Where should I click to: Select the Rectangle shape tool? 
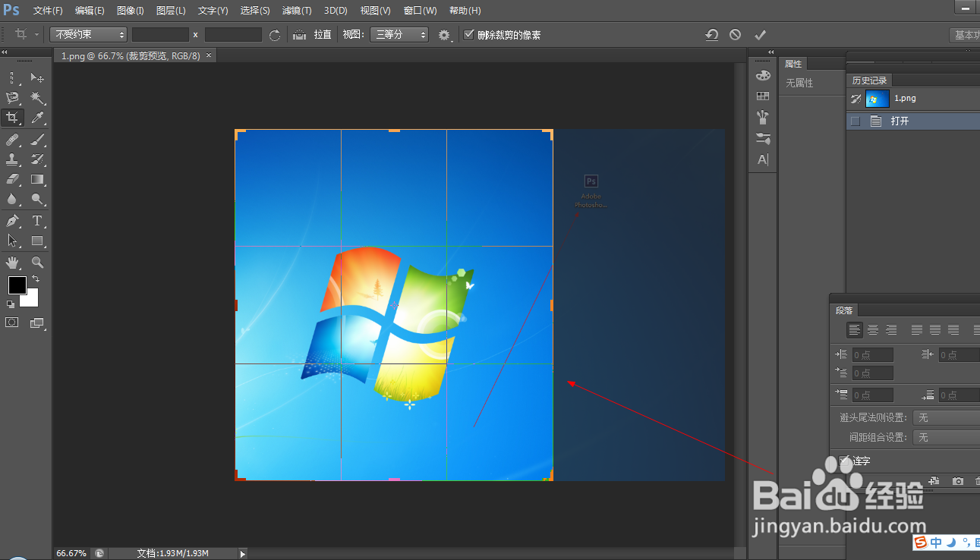point(37,241)
